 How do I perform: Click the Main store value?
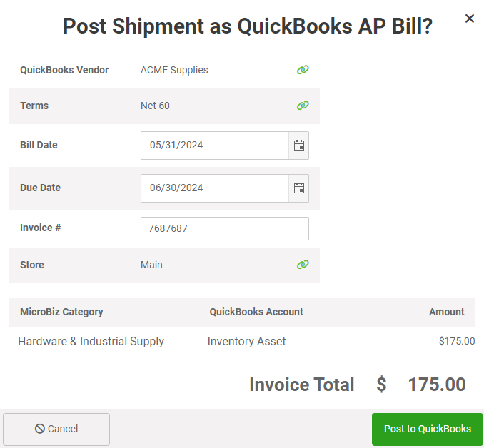click(x=151, y=265)
